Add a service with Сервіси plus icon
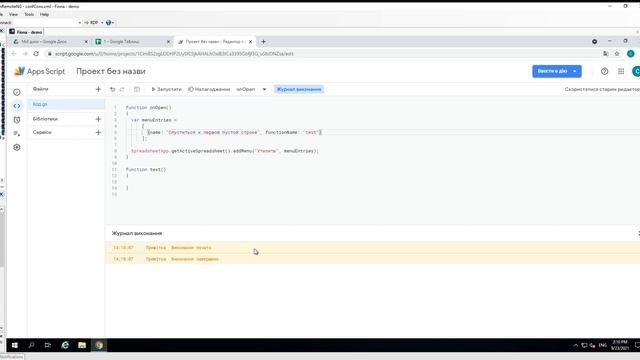Screen dimensions: 640x360 98,132
